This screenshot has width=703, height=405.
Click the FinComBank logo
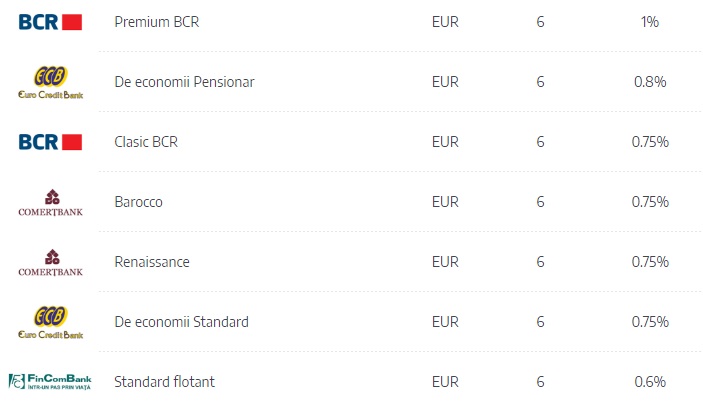(x=50, y=382)
